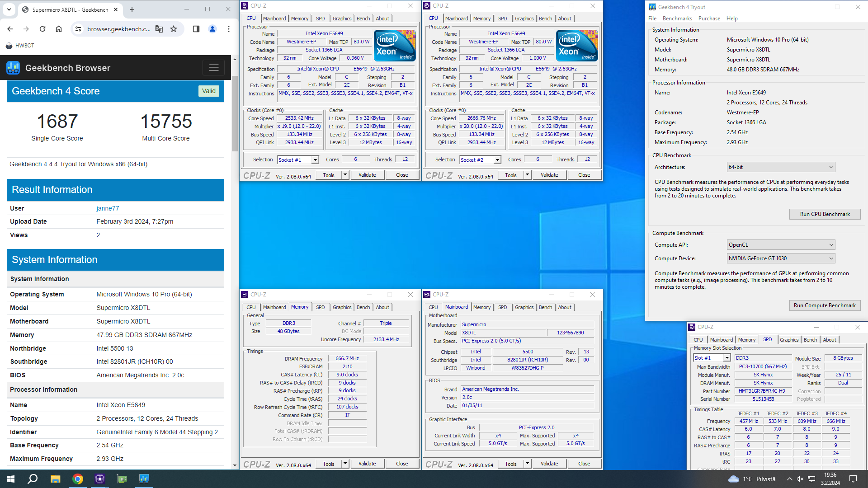Open File Explorer from the taskbar
This screenshot has height=488, width=868.
(x=55, y=479)
